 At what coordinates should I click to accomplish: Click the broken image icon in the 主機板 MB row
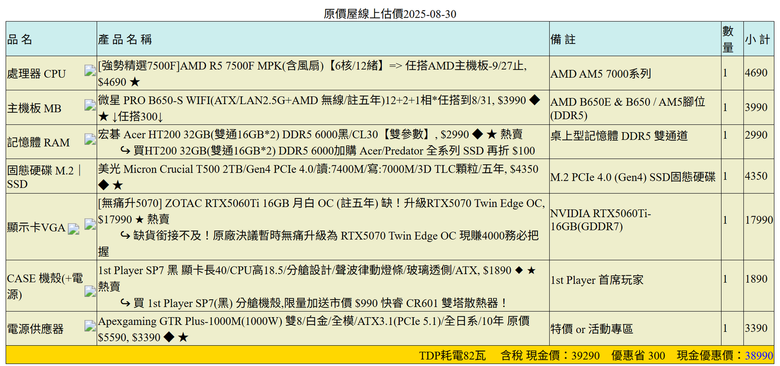pos(90,104)
